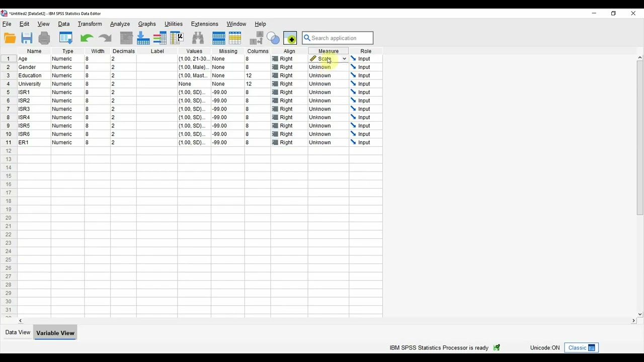Screen dimensions: 644x362
Task: Open the Edit menu
Action: 24,24
